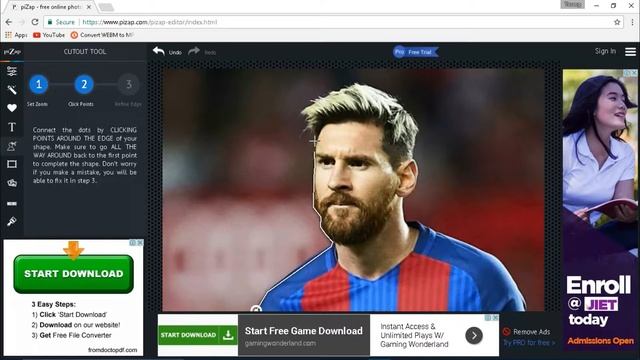Screen dimensions: 640x360
Task: Close the right JIET ad
Action: 634,73
